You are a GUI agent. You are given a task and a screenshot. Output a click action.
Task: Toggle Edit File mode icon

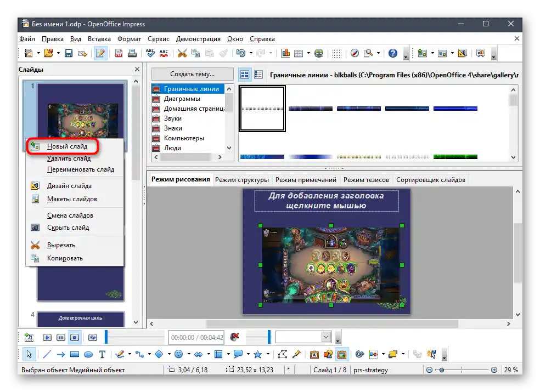(100, 53)
